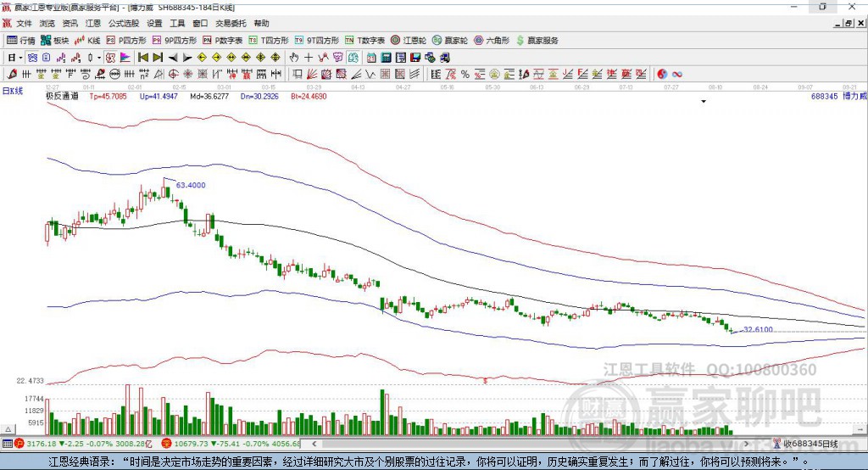Click the horizontal scrollbar right arrow
Screen dimensions: 868x470
click(746, 444)
